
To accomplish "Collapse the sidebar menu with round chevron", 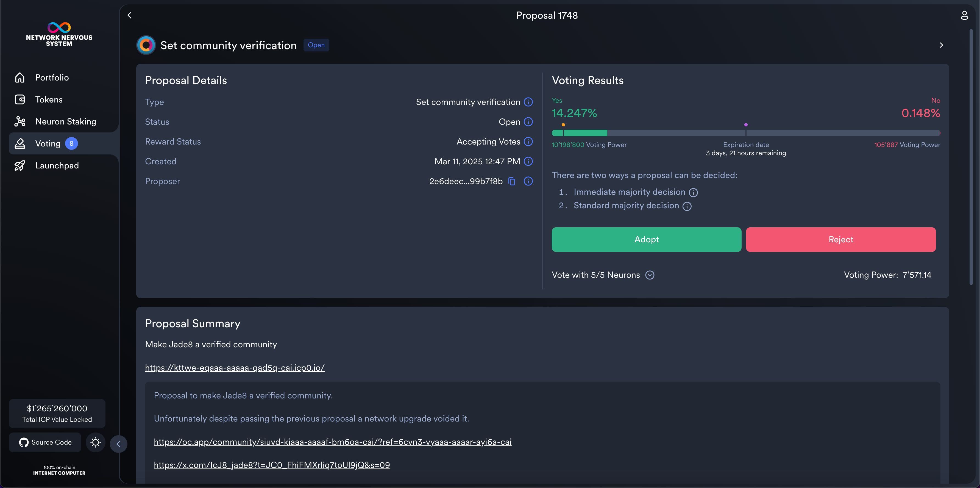I will coord(118,444).
